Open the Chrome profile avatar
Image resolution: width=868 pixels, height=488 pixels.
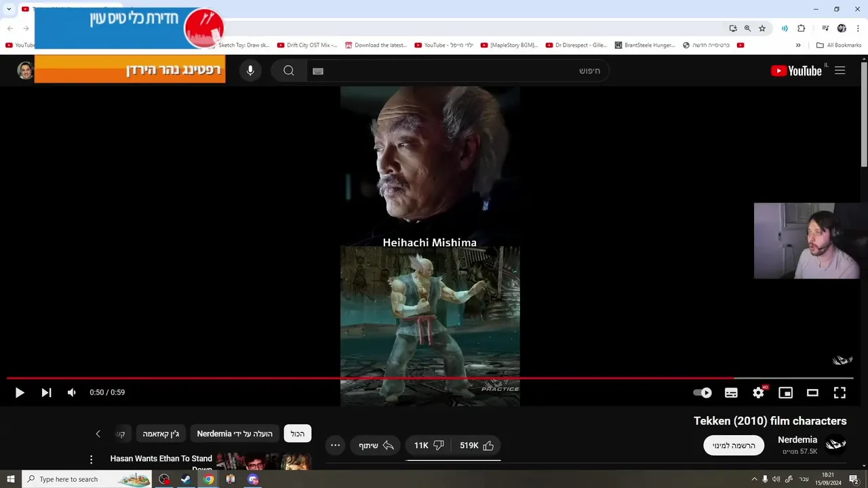[842, 28]
